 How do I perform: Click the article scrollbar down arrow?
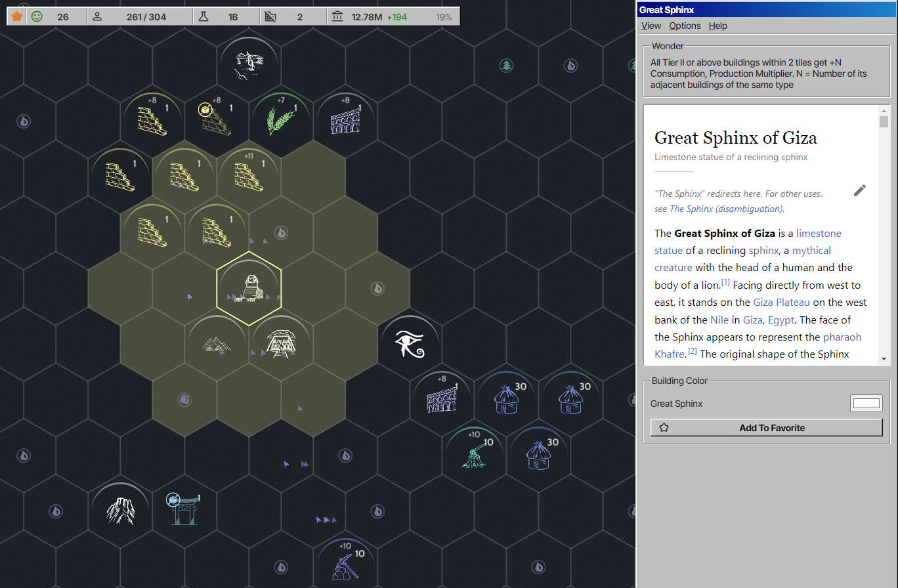tap(884, 359)
